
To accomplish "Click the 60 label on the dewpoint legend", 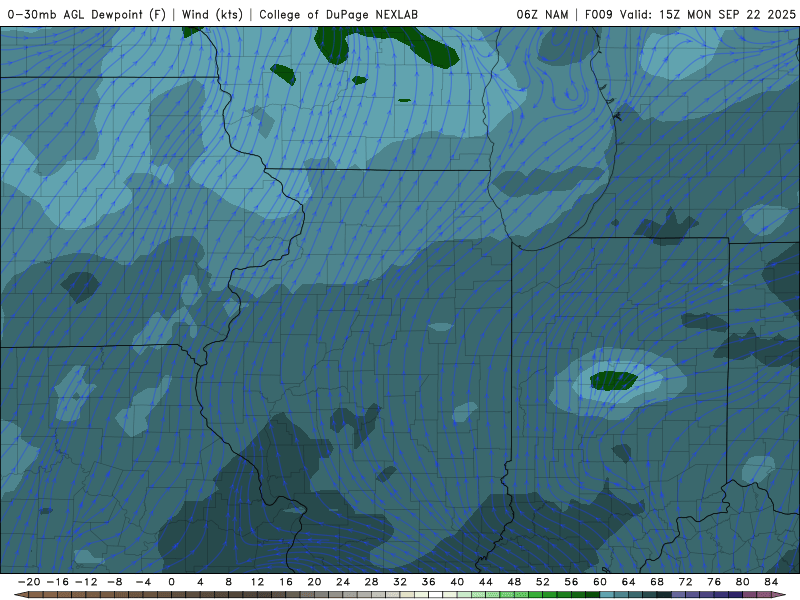I will 600,582.
